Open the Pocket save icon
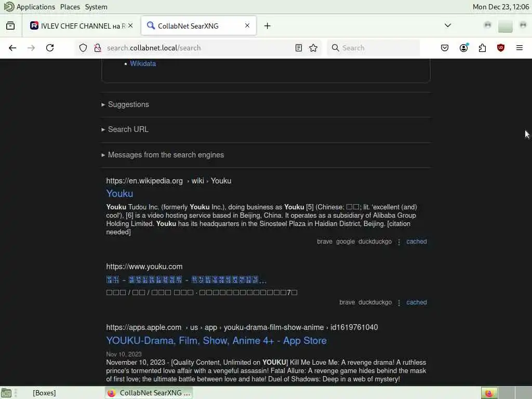 click(445, 48)
